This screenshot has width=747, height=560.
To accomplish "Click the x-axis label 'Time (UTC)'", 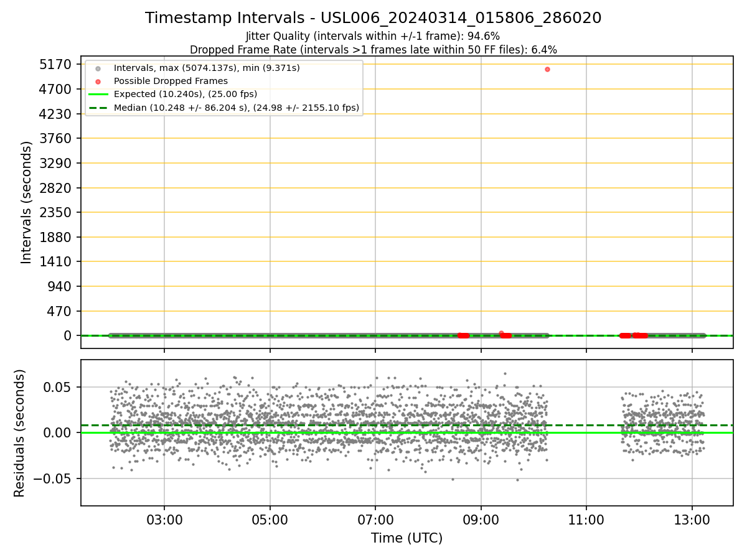I will pos(406,538).
